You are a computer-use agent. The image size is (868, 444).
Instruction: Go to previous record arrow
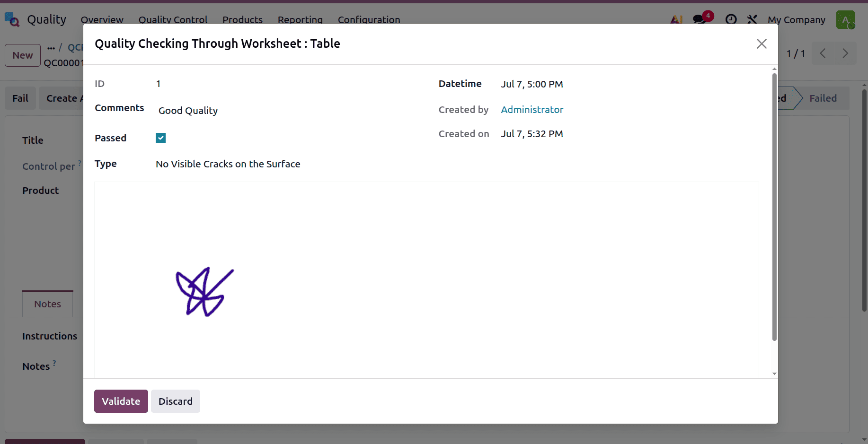(823, 53)
